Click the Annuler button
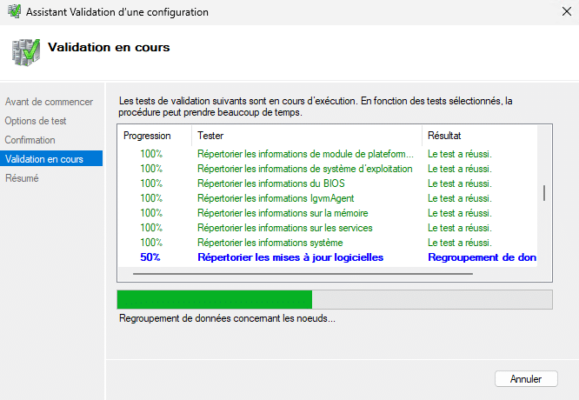 coord(526,379)
